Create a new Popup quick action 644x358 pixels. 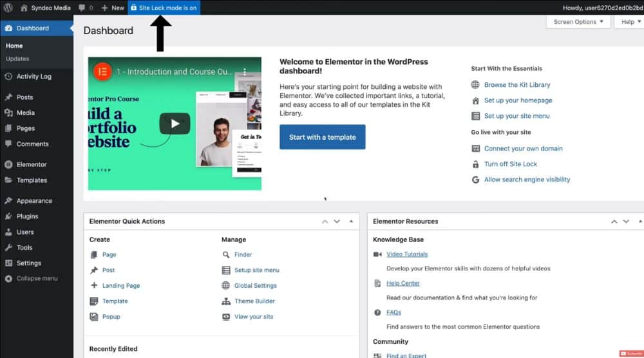(111, 317)
